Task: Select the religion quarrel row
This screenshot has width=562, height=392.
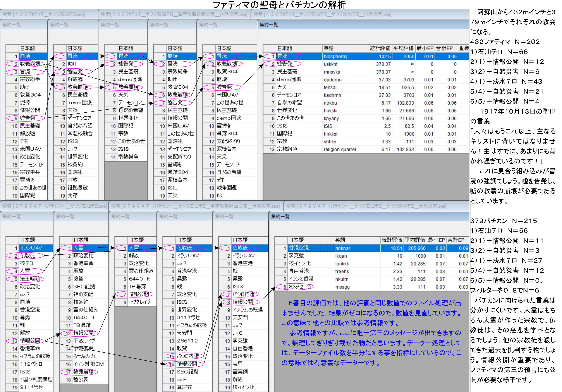Action: [x=340, y=149]
